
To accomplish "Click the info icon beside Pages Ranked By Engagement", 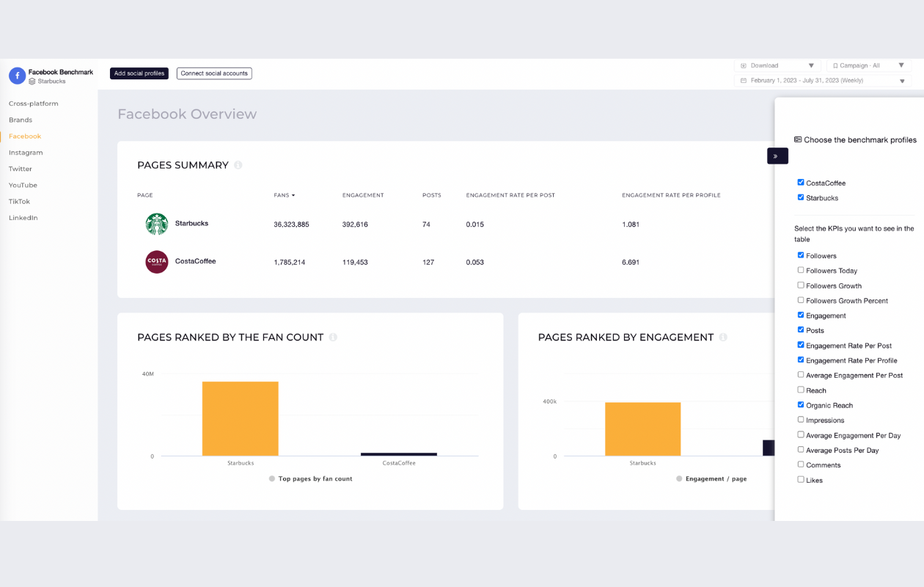I will click(x=723, y=338).
